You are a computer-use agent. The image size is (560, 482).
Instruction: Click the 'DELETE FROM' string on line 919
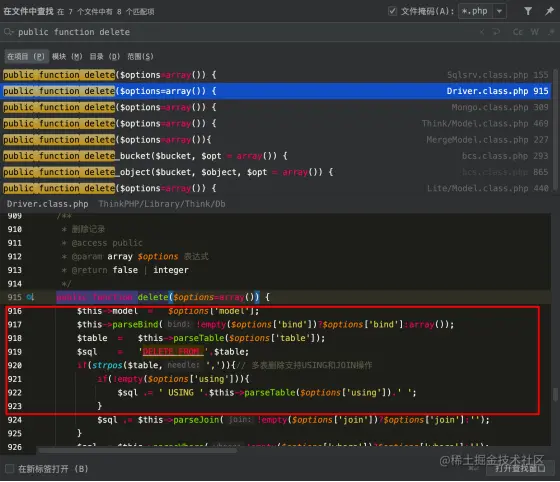(173, 352)
